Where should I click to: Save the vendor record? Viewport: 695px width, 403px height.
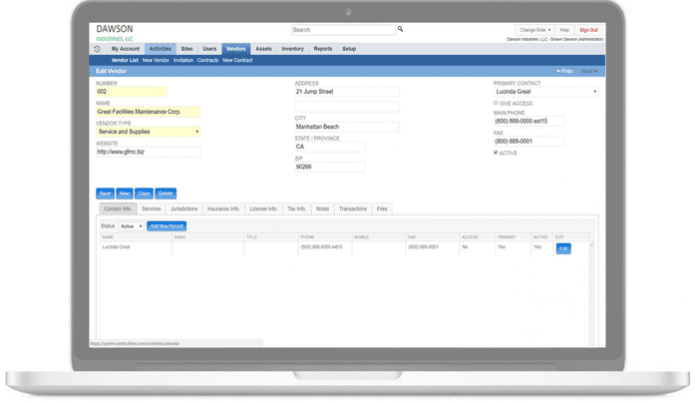[x=105, y=193]
